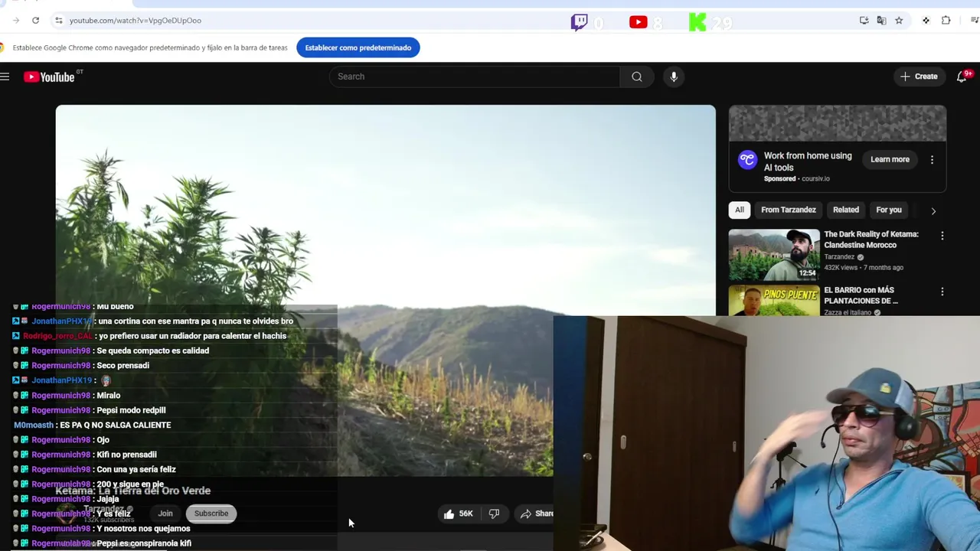The image size is (980, 551).
Task: Open 'EL BARRIO con MÁS PLANTACIONES' thumbnail
Action: [x=774, y=300]
